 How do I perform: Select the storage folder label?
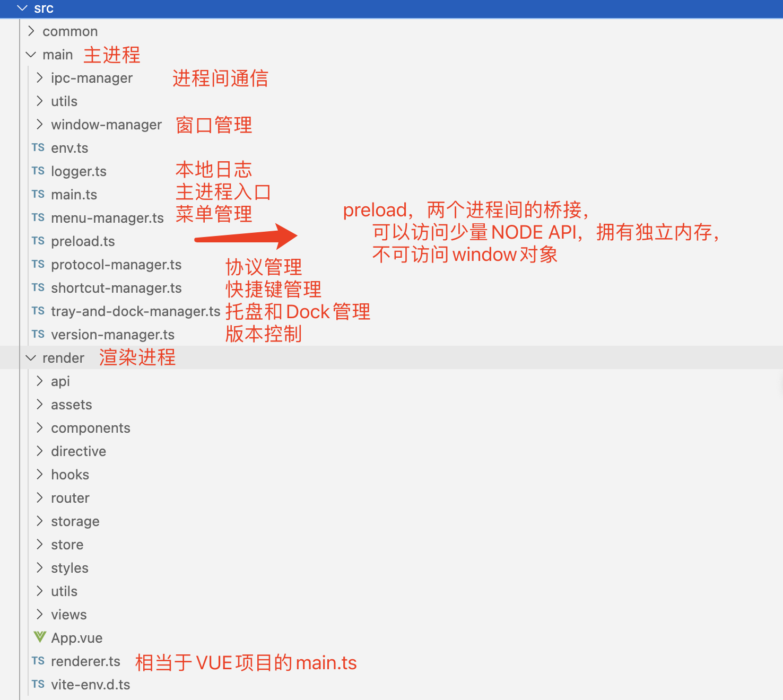point(75,522)
